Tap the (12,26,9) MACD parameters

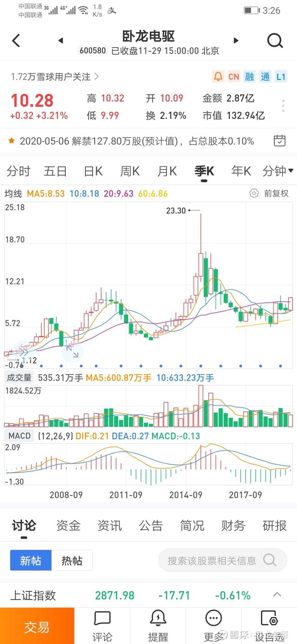coord(54,435)
